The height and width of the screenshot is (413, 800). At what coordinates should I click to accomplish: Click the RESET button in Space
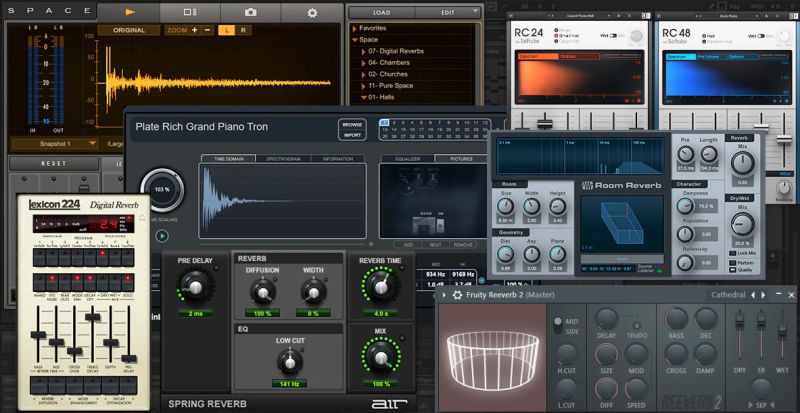tap(54, 164)
